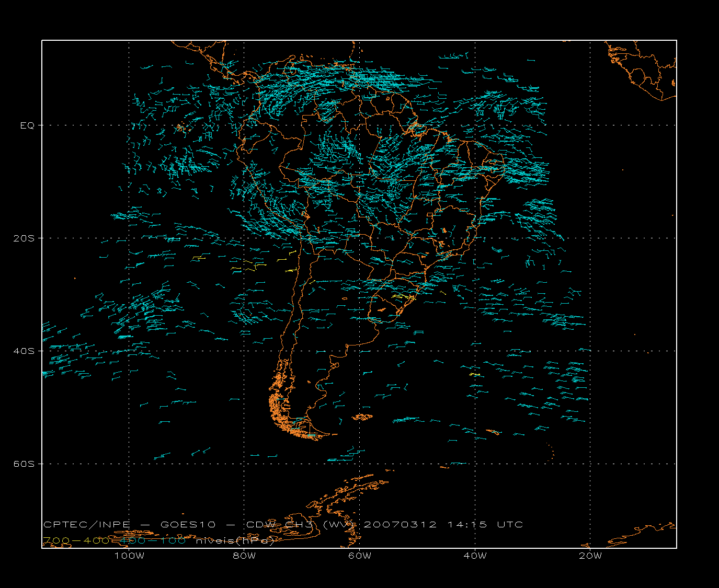Click the 20S latitude label
Viewport: 719px width, 588px height.
(24, 238)
